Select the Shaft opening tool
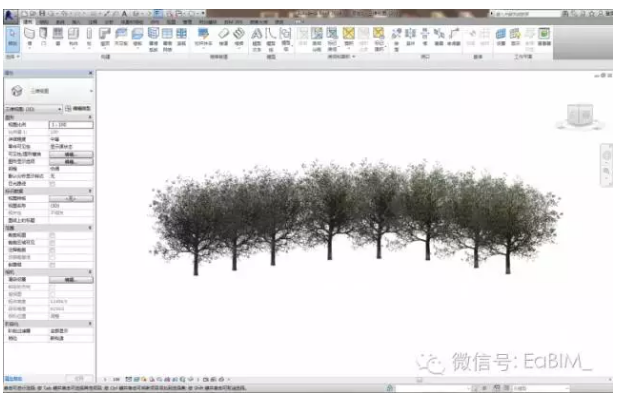618x397 pixels. click(411, 38)
